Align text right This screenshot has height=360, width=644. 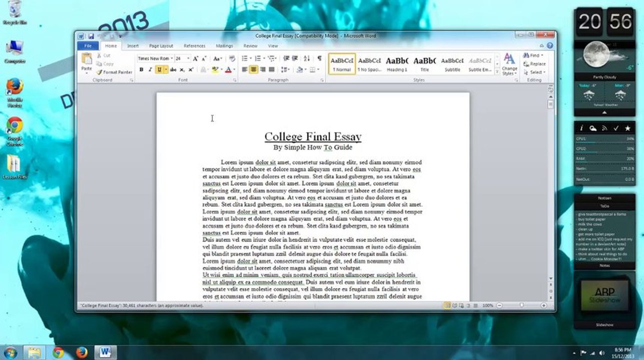coord(263,70)
